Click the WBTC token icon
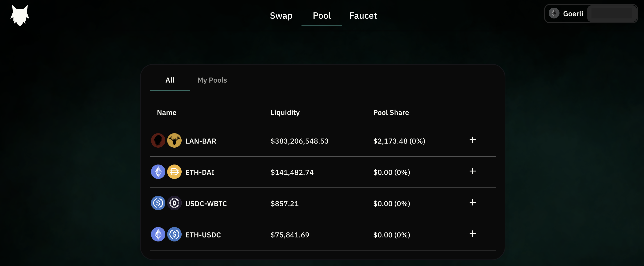Image resolution: width=644 pixels, height=266 pixels. tap(174, 203)
